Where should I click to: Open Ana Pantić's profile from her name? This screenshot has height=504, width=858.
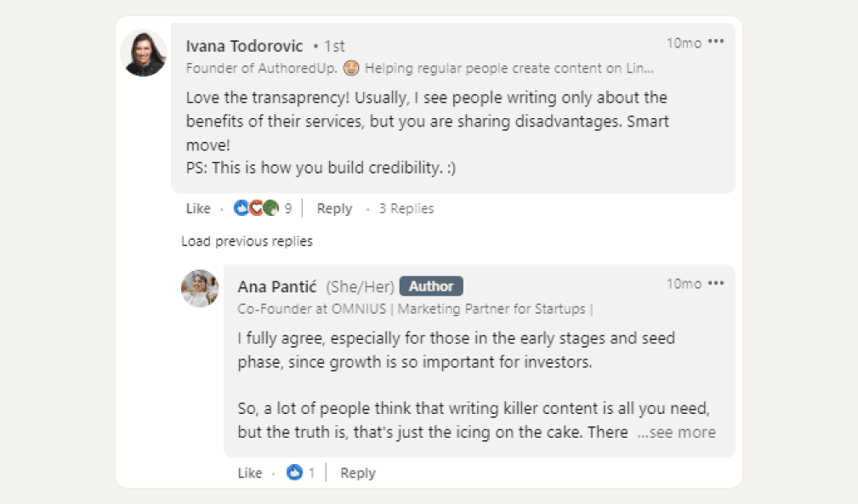coord(280,286)
